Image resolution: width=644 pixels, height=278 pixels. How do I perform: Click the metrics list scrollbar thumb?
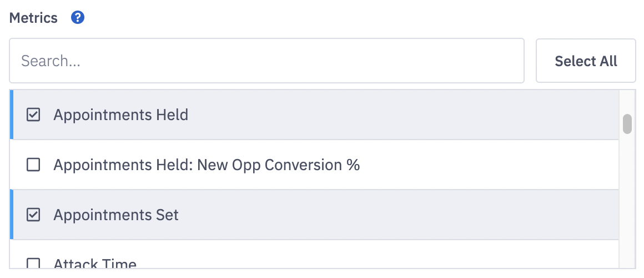627,124
